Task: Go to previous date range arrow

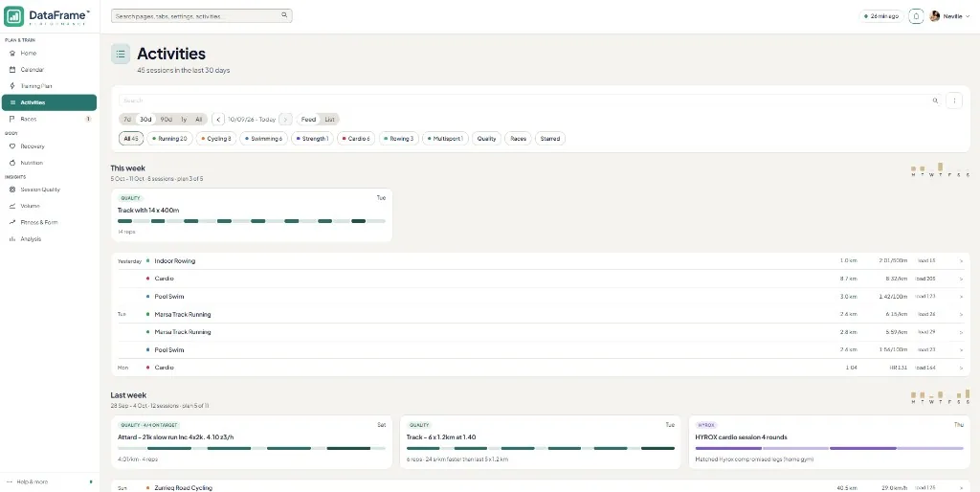Action: pos(218,120)
